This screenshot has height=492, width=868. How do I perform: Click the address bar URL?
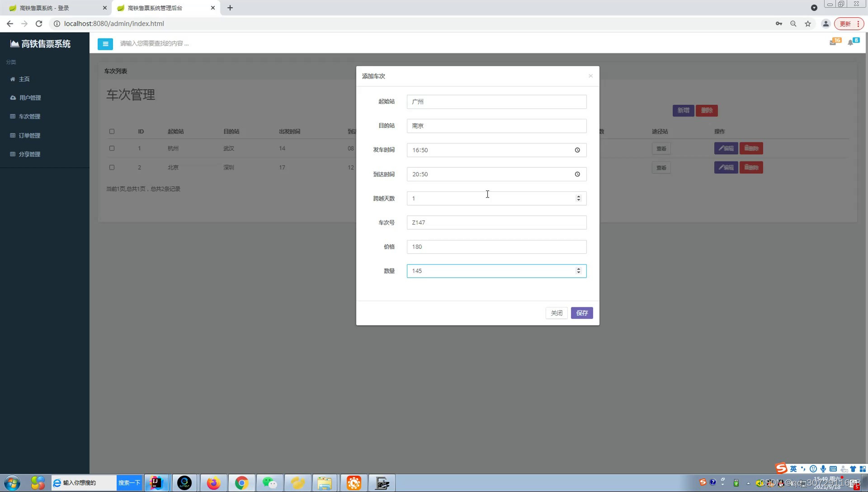[x=114, y=24]
